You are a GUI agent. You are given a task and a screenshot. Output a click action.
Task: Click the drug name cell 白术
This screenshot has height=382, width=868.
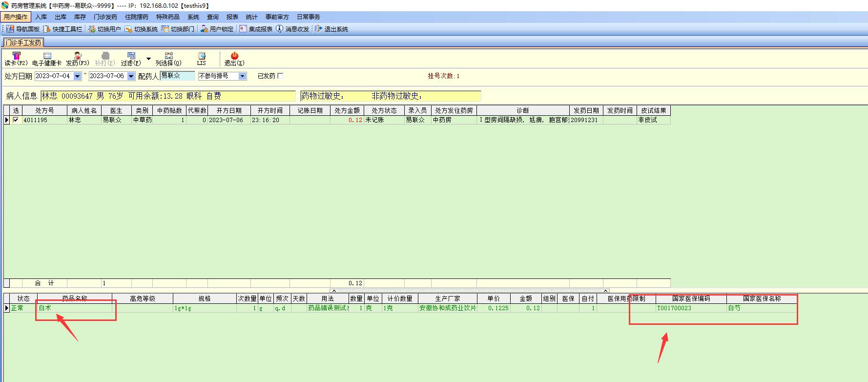(x=75, y=308)
